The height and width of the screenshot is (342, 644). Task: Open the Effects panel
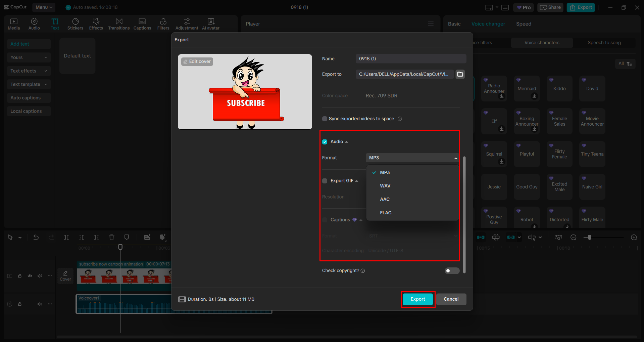(96, 24)
